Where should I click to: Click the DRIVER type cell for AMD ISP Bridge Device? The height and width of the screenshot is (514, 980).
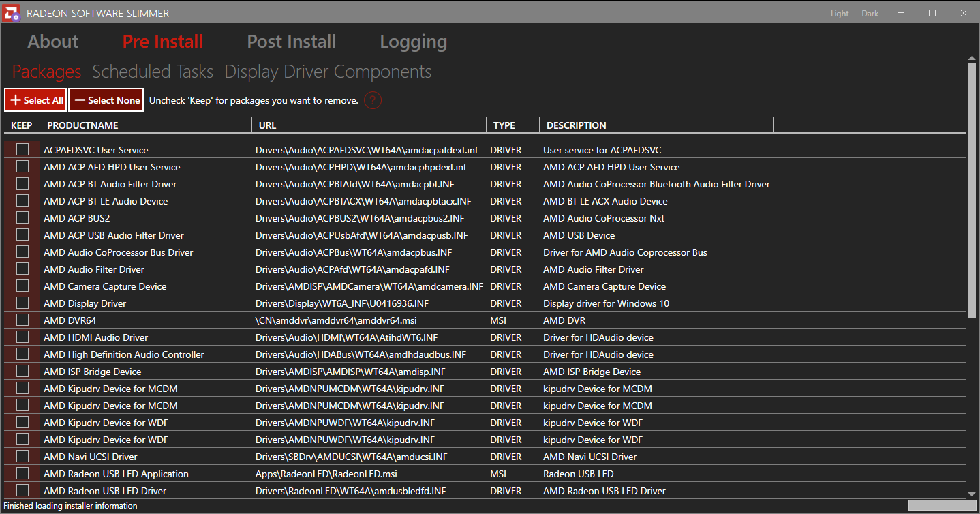(506, 372)
